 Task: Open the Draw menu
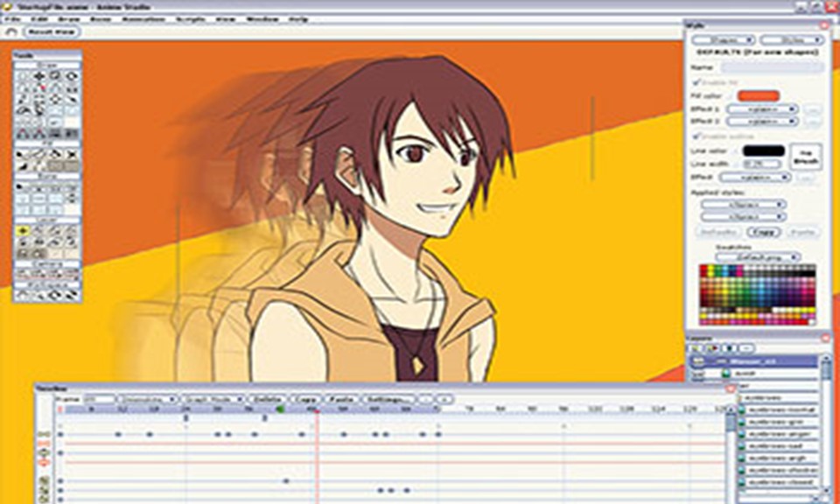click(x=69, y=19)
